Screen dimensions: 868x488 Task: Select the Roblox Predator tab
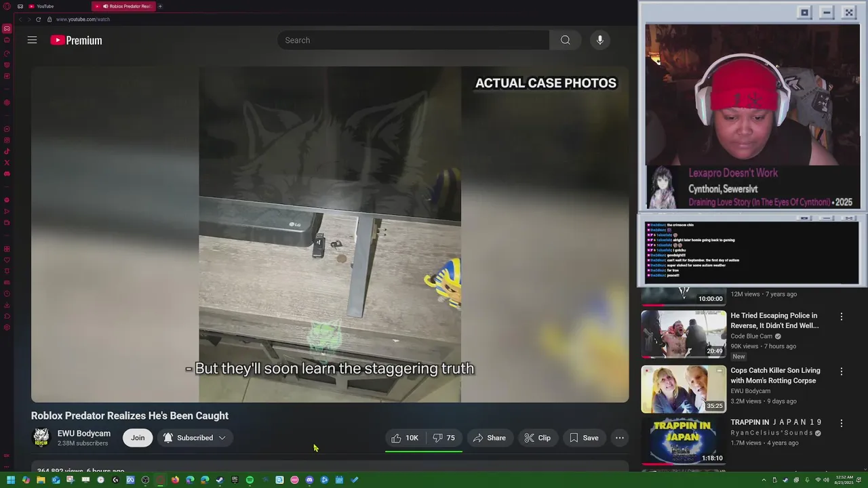[123, 6]
